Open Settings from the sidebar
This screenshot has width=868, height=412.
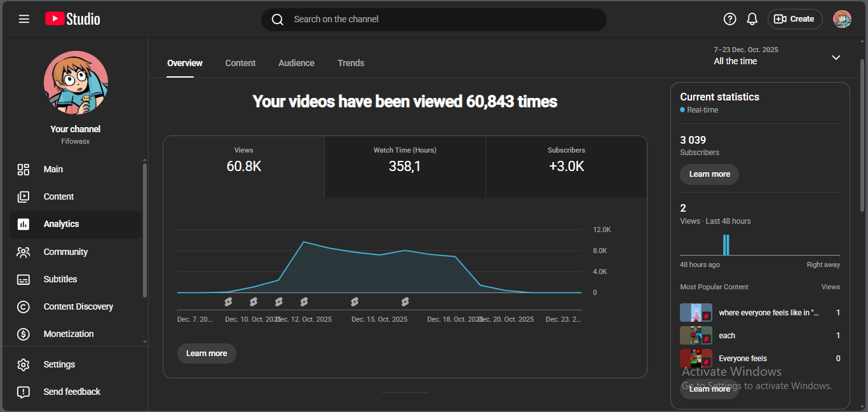(59, 364)
